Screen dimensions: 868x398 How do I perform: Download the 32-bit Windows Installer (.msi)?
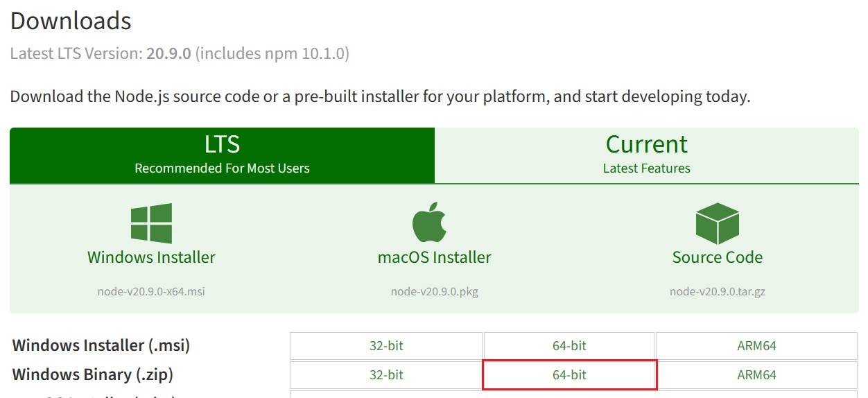click(386, 346)
